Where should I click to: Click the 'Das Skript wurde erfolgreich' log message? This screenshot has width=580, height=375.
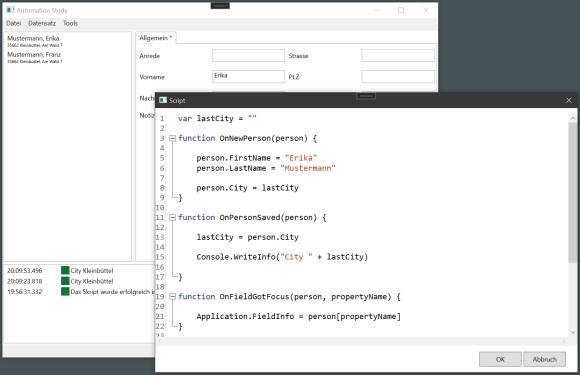[112, 291]
